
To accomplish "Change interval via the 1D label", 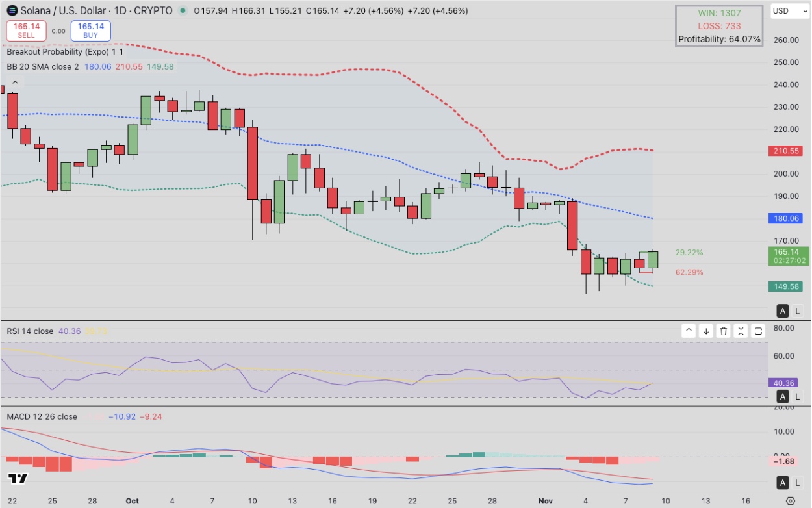I will click(x=120, y=10).
